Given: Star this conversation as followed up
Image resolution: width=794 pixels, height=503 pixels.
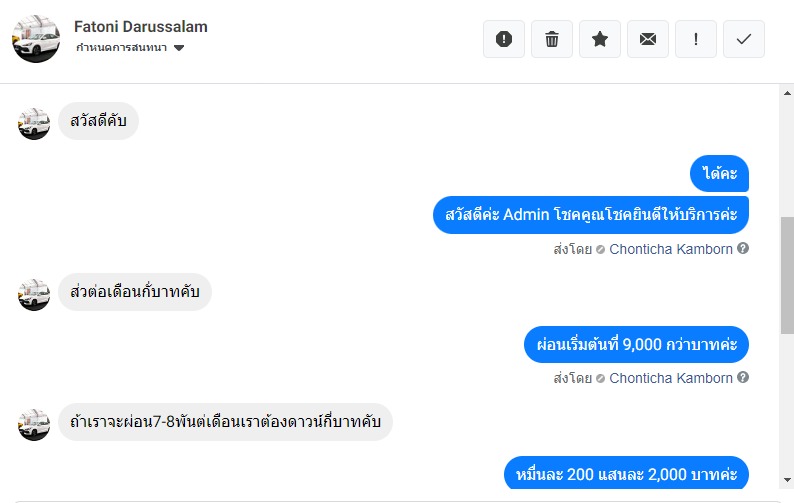Looking at the screenshot, I should tap(600, 39).
